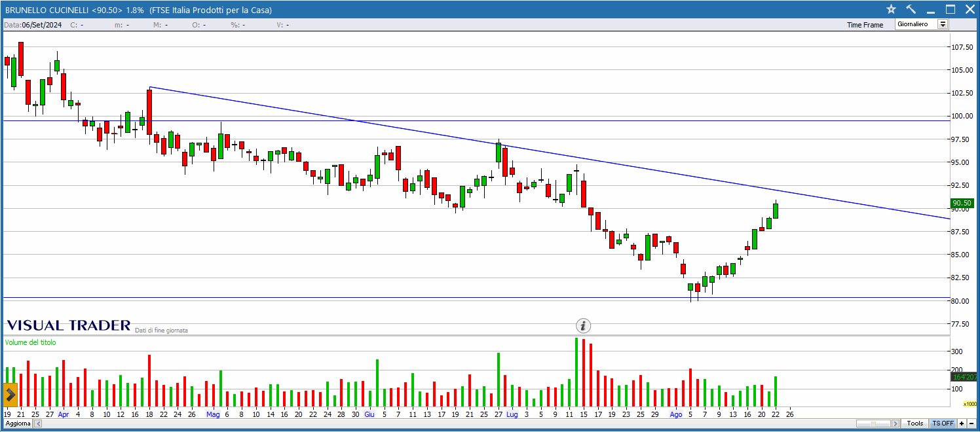Click the 'Time Frame' label
Screen dimensions: 980x432
(x=865, y=25)
